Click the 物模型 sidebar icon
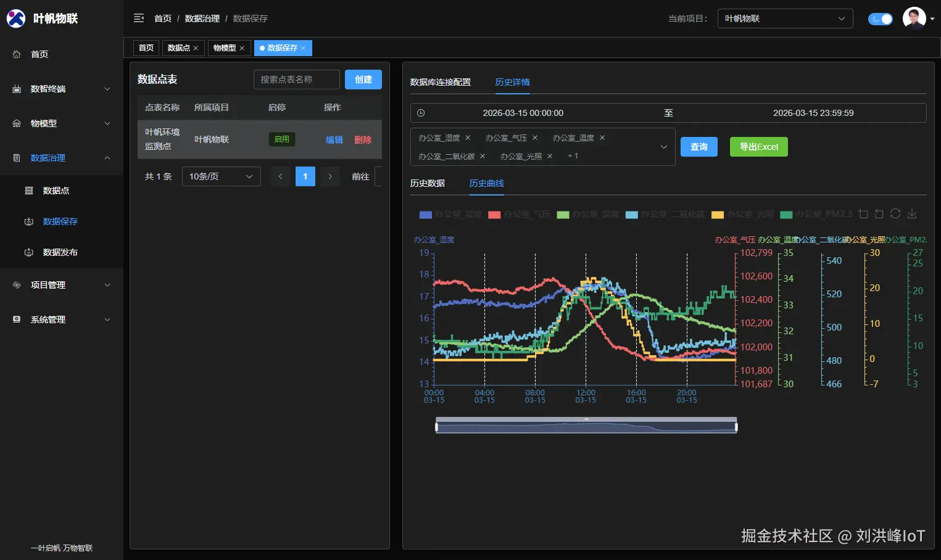 (17, 123)
